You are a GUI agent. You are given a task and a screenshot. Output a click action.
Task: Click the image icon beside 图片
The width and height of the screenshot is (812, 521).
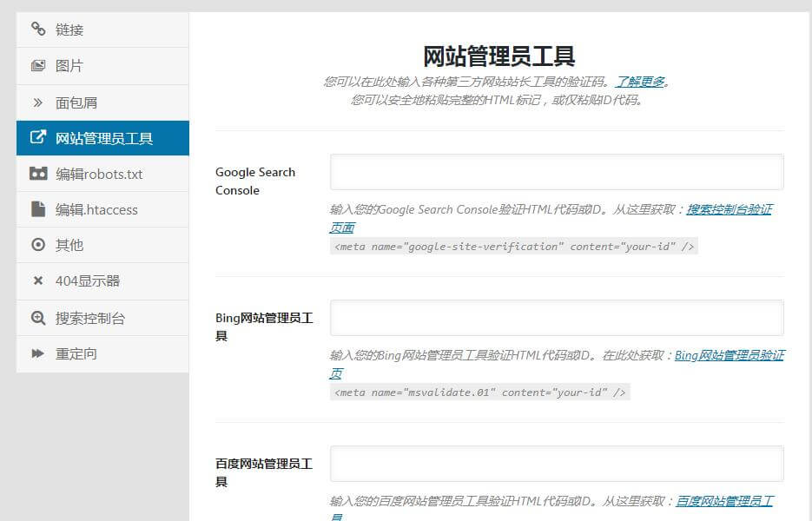[37, 66]
